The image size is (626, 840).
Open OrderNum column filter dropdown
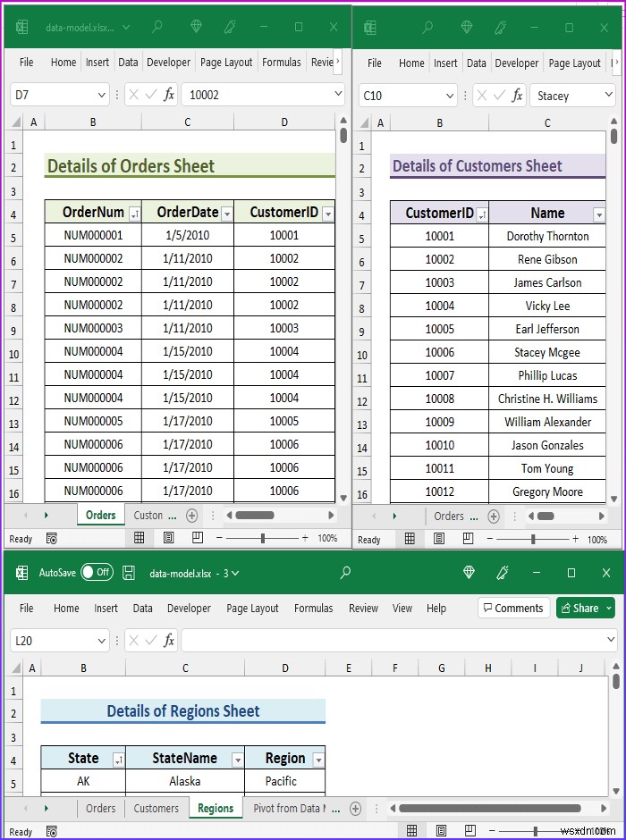(134, 214)
